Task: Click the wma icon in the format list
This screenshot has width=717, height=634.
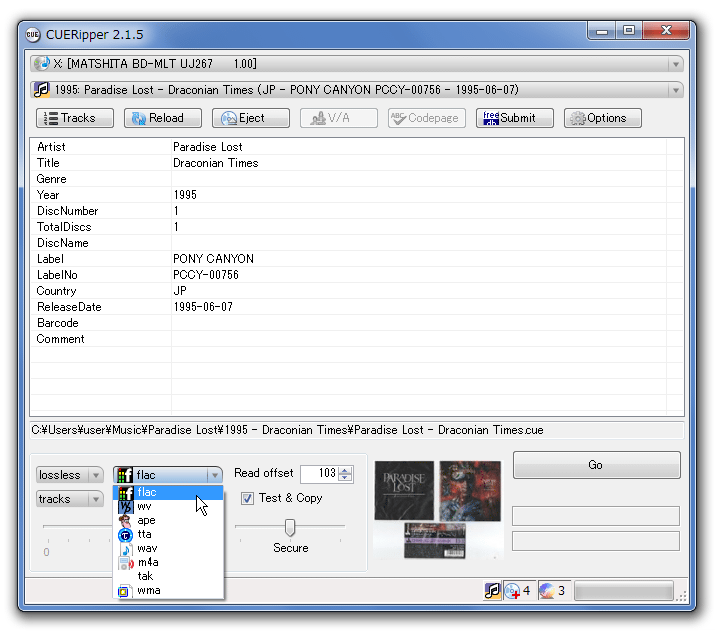Action: 123,591
